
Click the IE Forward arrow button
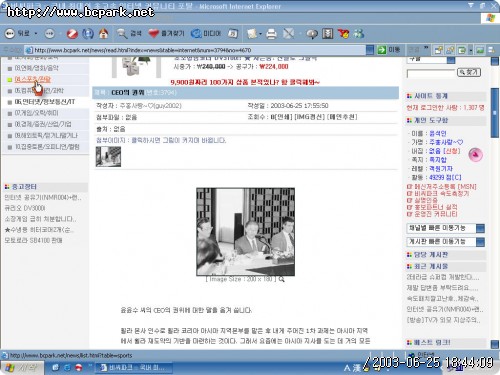coord(50,33)
